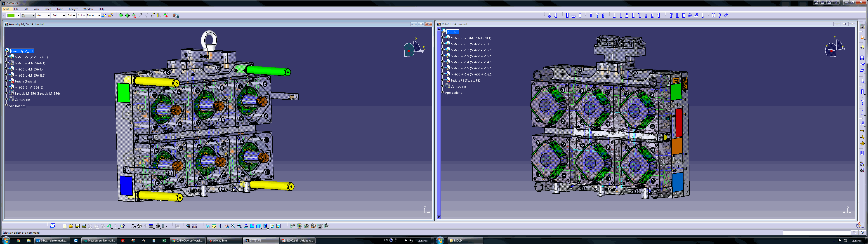Open the Insert menu

coord(48,9)
